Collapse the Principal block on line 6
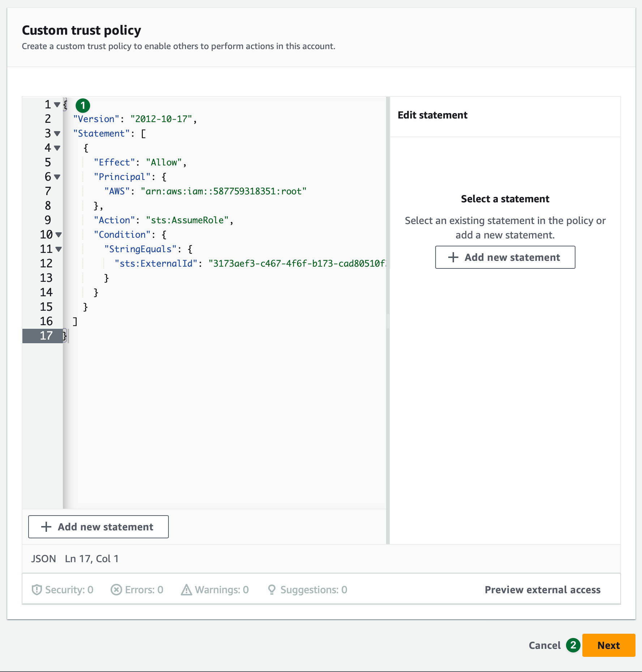This screenshot has width=642, height=672. pyautogui.click(x=57, y=177)
